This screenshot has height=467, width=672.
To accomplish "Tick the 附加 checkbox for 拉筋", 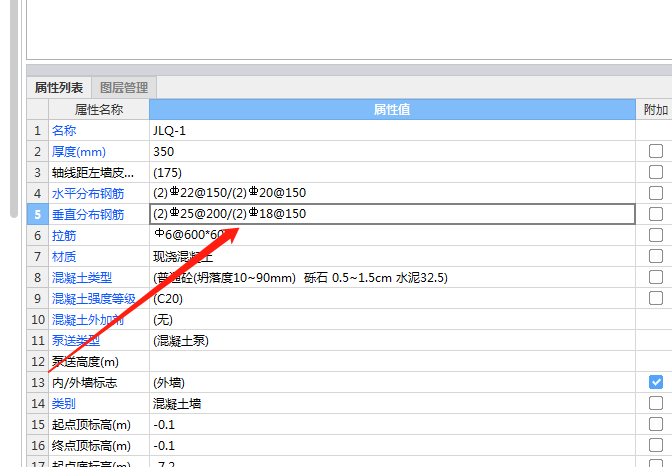I will coord(656,235).
